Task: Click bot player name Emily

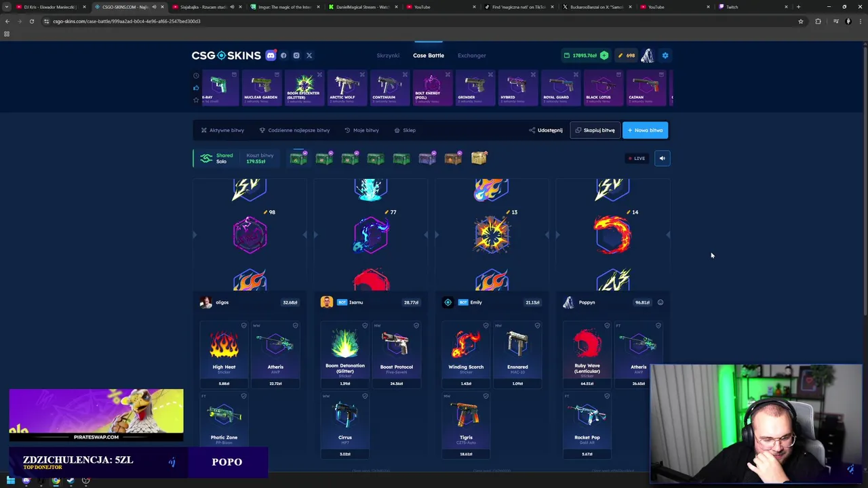Action: click(476, 302)
